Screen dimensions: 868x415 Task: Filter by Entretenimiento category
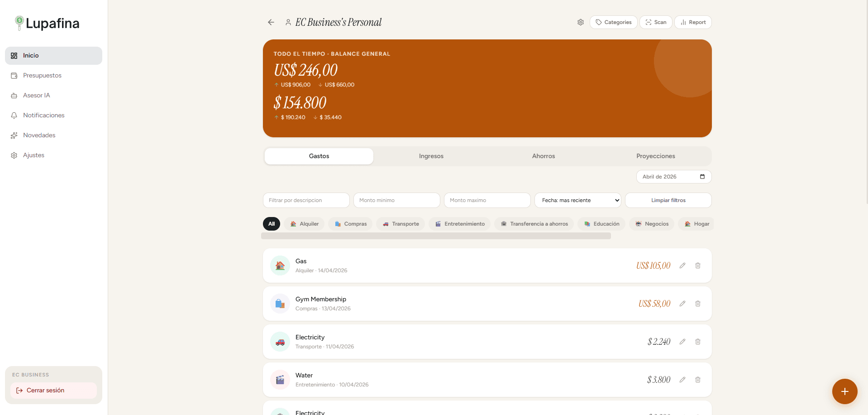(459, 224)
